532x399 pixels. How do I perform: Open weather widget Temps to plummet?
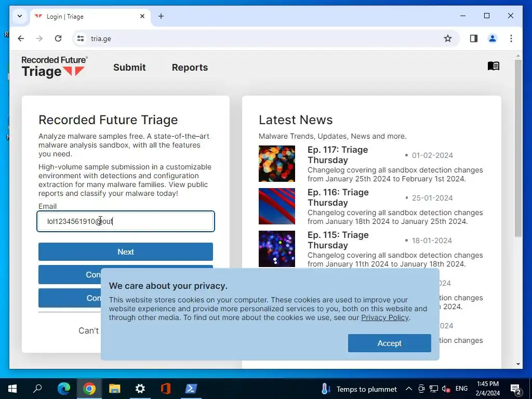(359, 389)
